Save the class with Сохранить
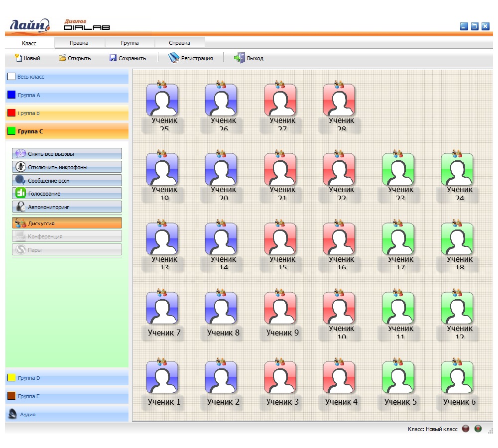 (x=127, y=58)
